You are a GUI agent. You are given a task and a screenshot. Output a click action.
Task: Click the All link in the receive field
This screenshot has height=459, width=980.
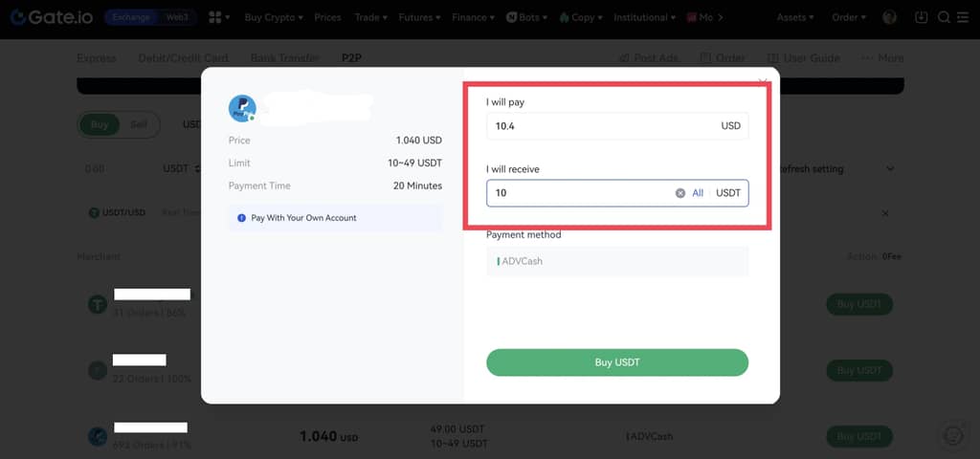coord(698,193)
